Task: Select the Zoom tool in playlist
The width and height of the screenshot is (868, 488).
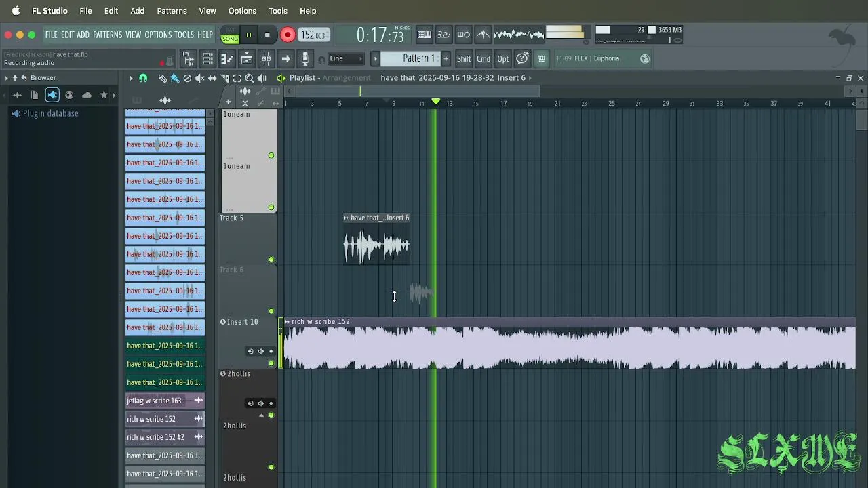Action: (249, 78)
